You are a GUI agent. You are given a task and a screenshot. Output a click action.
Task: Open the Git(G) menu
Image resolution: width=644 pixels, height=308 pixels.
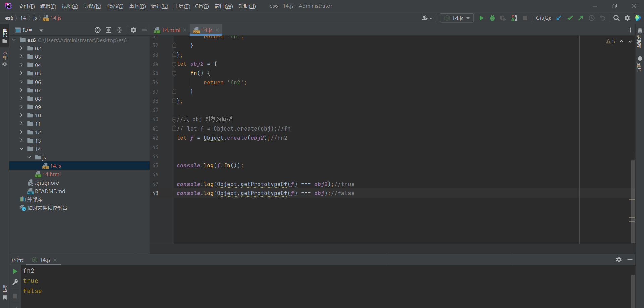[x=202, y=6]
